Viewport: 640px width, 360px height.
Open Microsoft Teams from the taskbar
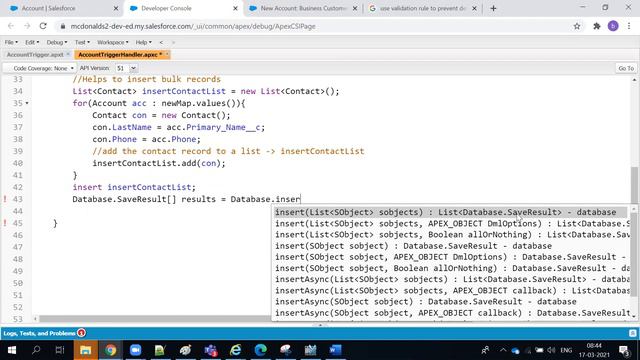211,350
